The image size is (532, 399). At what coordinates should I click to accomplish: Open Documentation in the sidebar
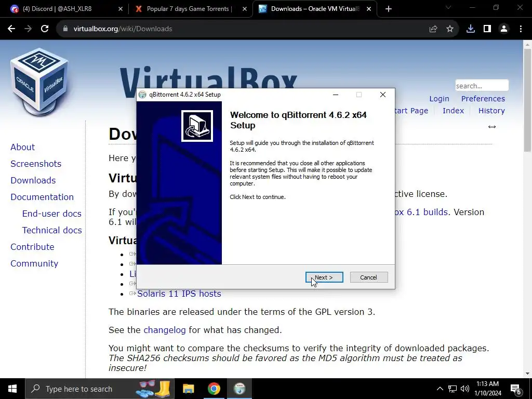pyautogui.click(x=42, y=197)
